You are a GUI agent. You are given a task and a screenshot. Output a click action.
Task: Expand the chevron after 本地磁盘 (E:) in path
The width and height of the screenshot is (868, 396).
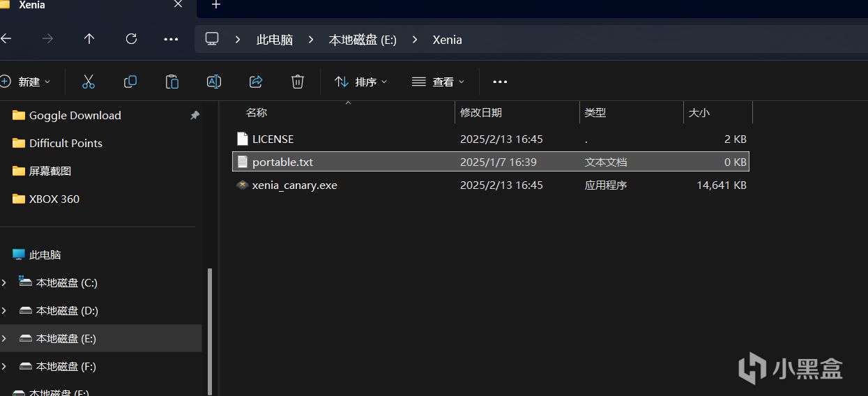pyautogui.click(x=415, y=40)
